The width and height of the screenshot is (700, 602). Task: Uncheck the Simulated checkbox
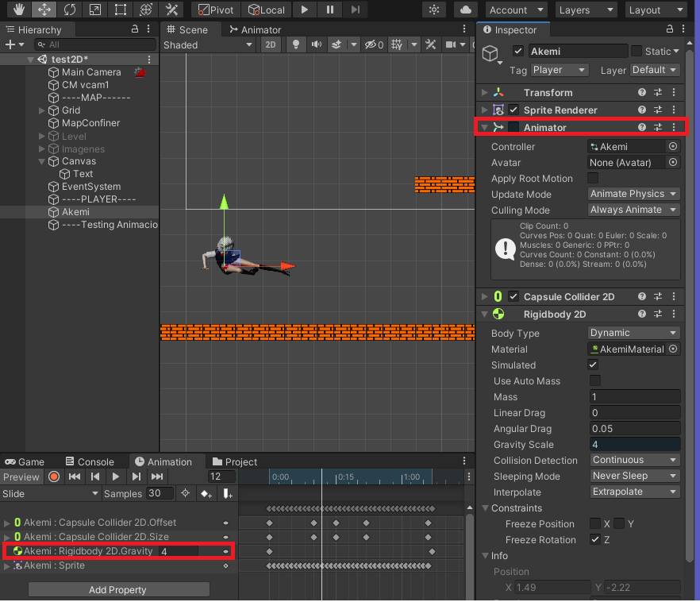point(593,365)
